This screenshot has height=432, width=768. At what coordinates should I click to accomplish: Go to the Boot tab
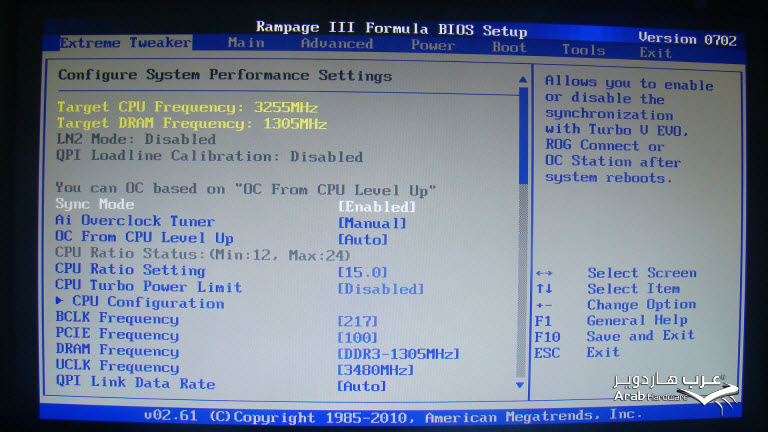click(x=509, y=48)
